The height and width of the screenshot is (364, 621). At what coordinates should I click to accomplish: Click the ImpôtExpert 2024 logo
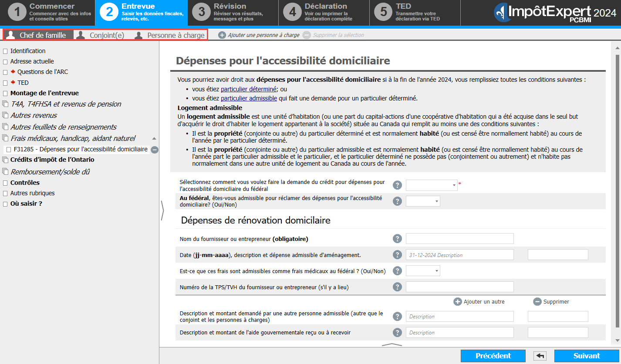point(555,13)
